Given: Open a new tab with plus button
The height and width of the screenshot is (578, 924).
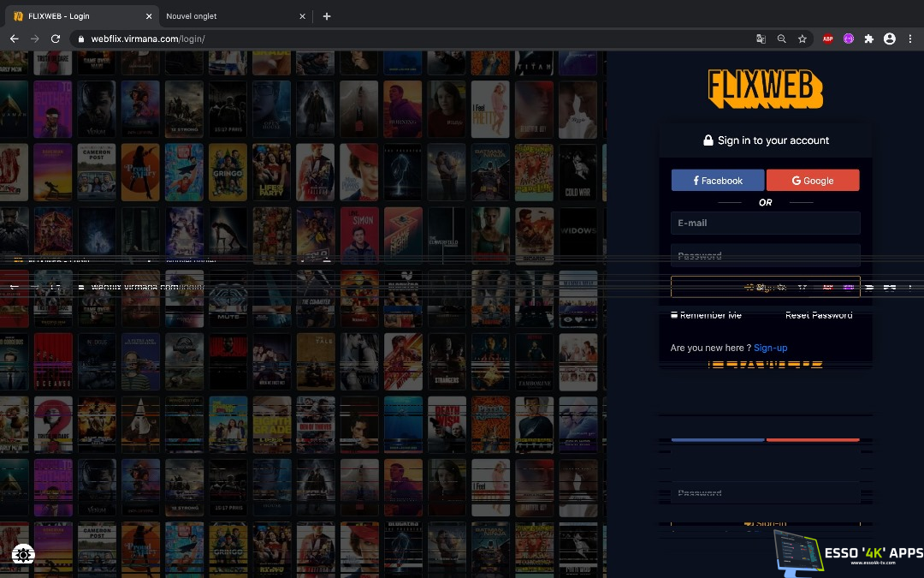Looking at the screenshot, I should click(x=327, y=16).
